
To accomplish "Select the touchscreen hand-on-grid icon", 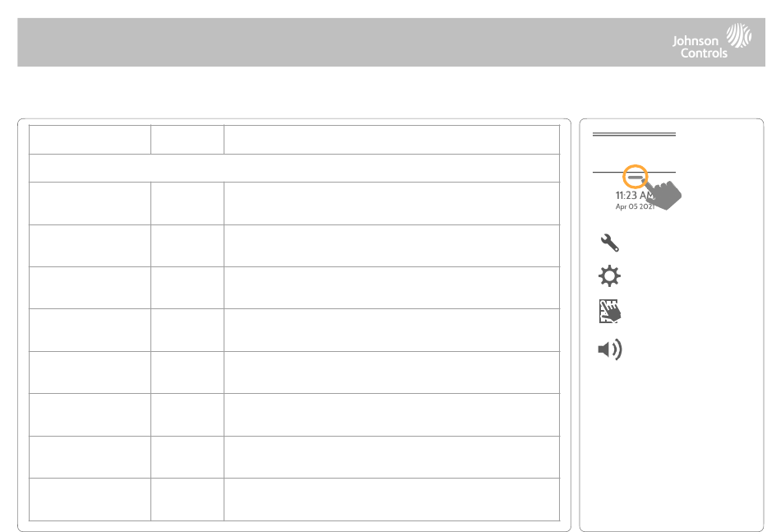I will pos(610,312).
